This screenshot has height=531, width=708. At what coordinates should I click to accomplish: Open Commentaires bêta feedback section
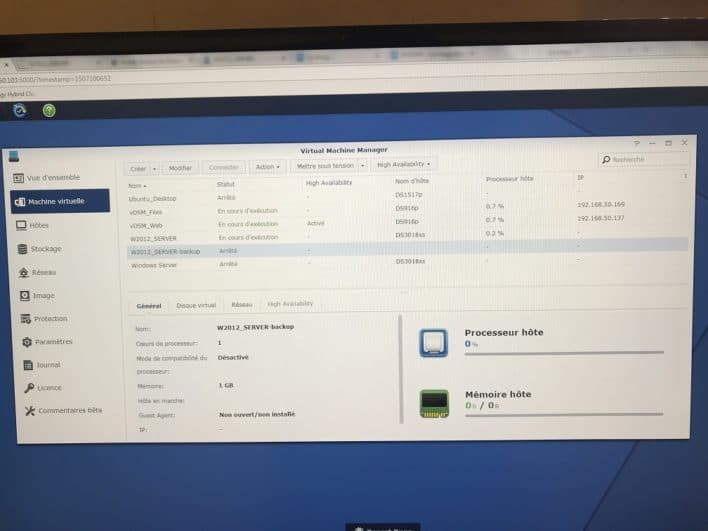pos(64,410)
